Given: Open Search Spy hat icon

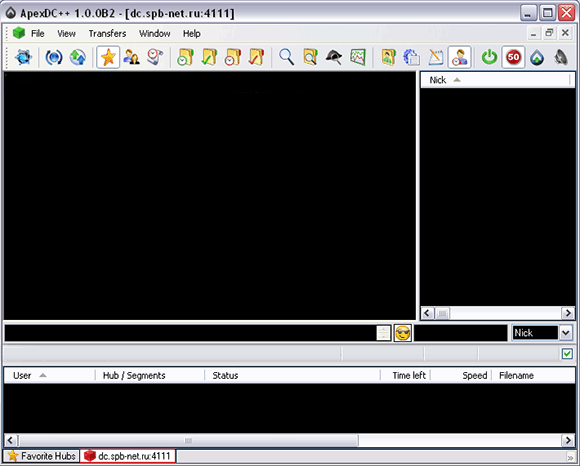Looking at the screenshot, I should click(x=334, y=57).
